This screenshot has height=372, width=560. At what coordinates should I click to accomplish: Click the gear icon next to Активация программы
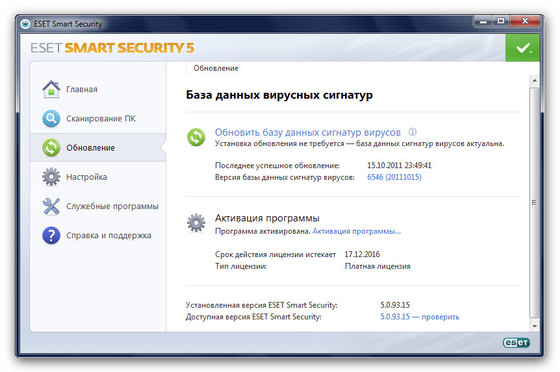196,223
